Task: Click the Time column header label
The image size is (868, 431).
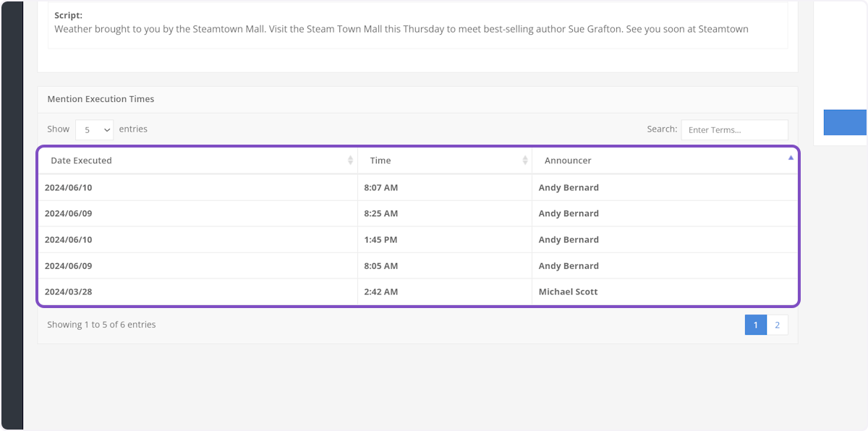Action: pos(380,161)
